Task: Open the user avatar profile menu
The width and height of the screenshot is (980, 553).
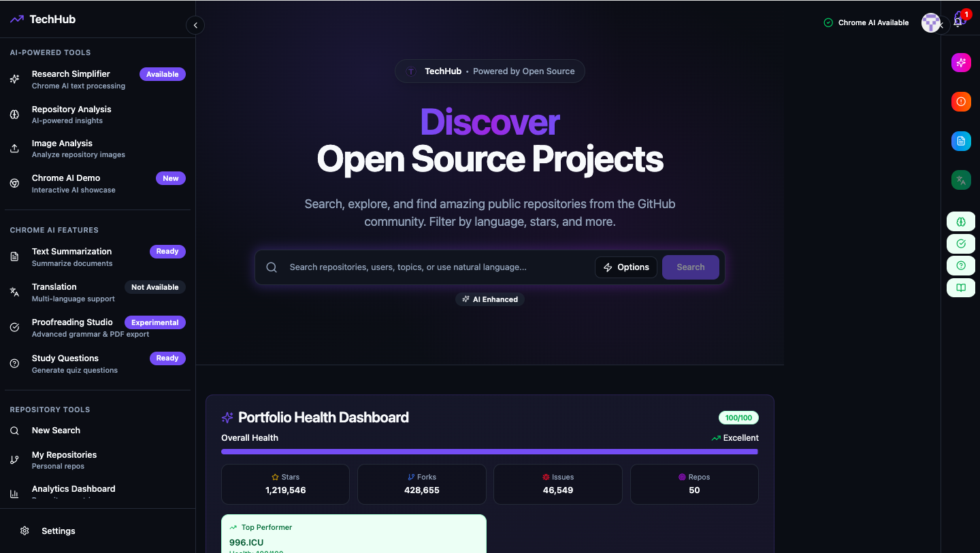Action: (x=931, y=22)
